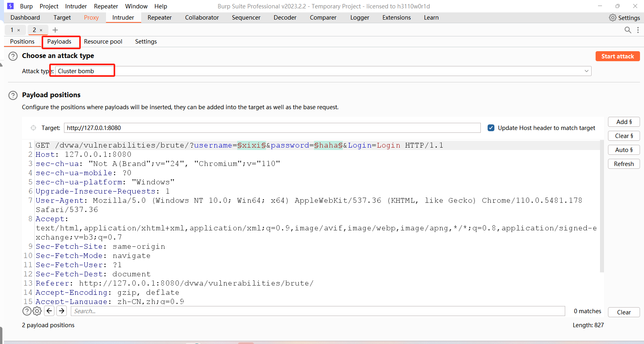Screen dimensions: 644x344
Task: Open the Help menu
Action: pyautogui.click(x=161, y=6)
